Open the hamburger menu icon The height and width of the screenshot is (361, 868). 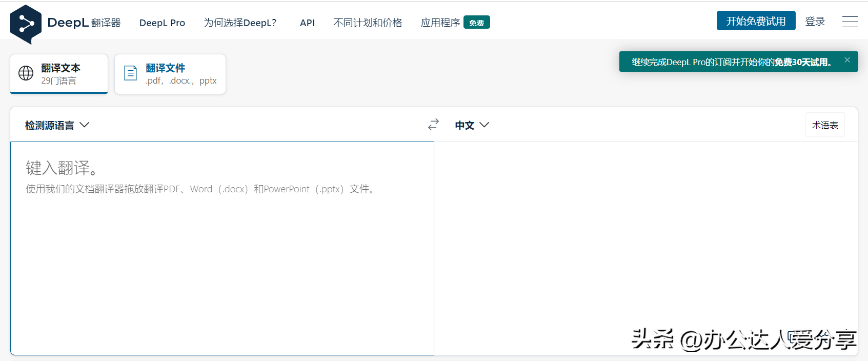pyautogui.click(x=850, y=22)
